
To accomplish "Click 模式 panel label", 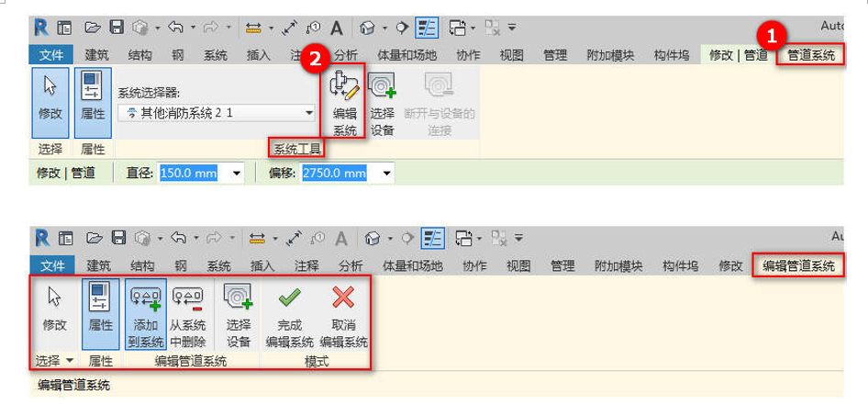I will [x=316, y=361].
